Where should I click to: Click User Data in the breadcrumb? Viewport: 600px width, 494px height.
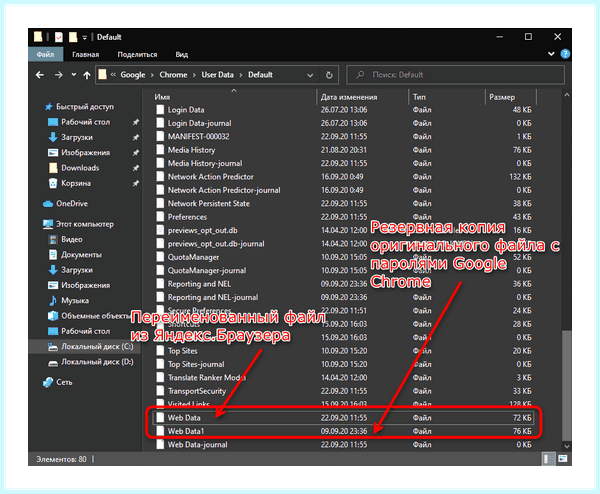pos(217,75)
